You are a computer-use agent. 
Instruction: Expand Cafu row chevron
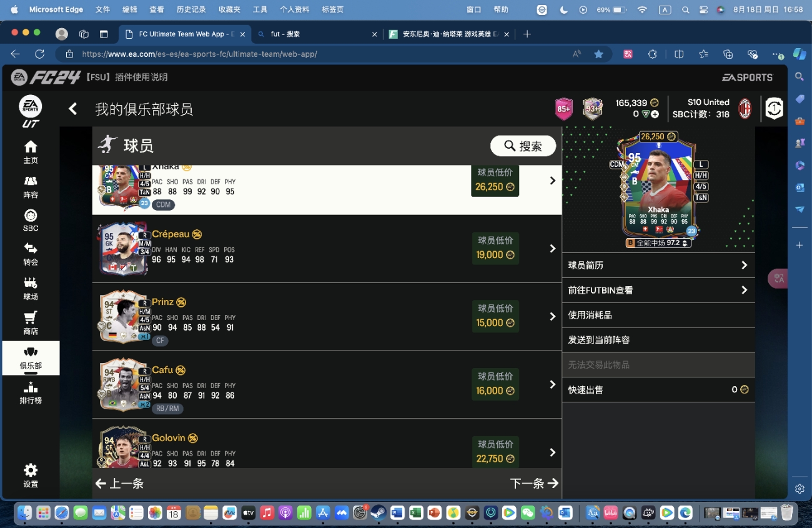pos(552,384)
